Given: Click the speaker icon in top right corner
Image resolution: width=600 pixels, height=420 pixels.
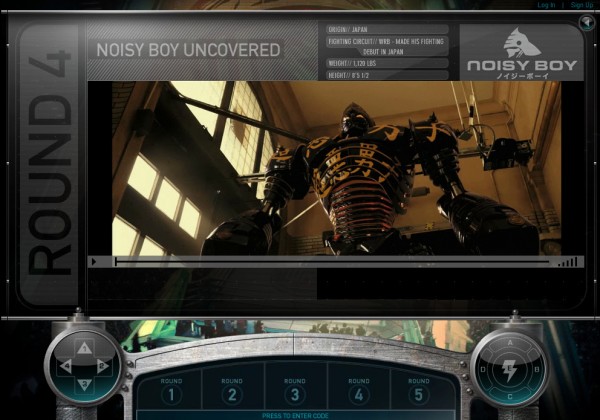Looking at the screenshot, I should pos(587,22).
